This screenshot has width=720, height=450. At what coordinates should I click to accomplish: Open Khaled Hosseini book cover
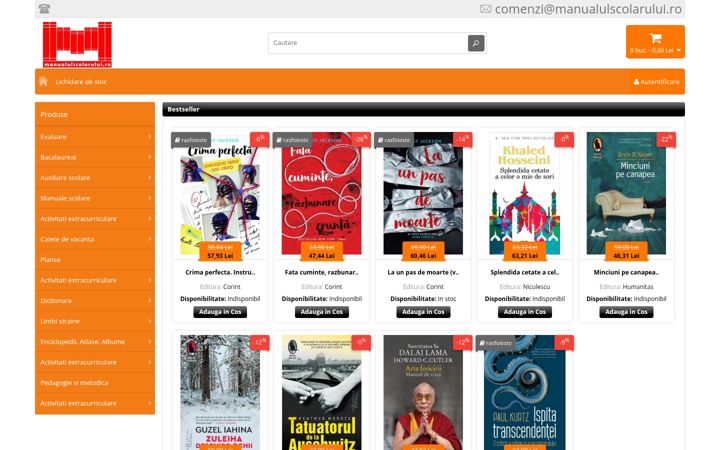point(524,193)
